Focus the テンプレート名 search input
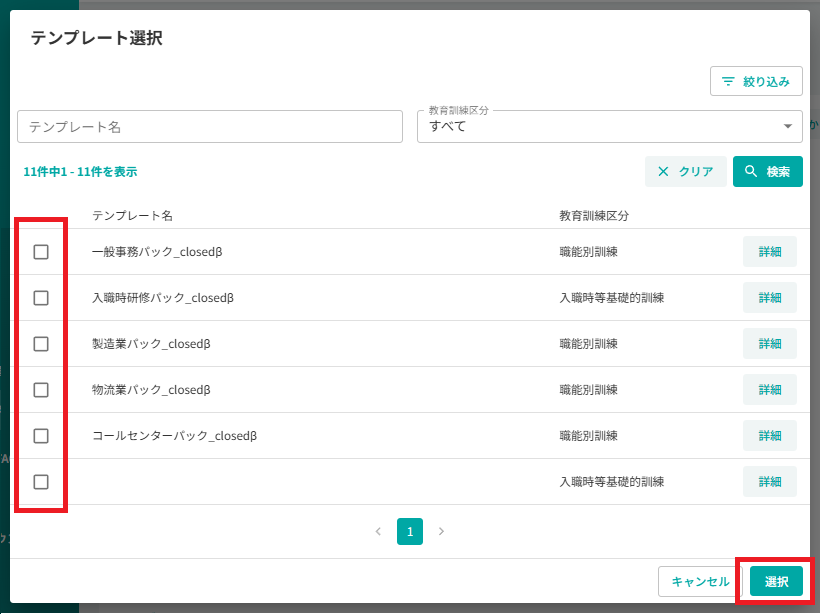The width and height of the screenshot is (820, 614). [210, 127]
